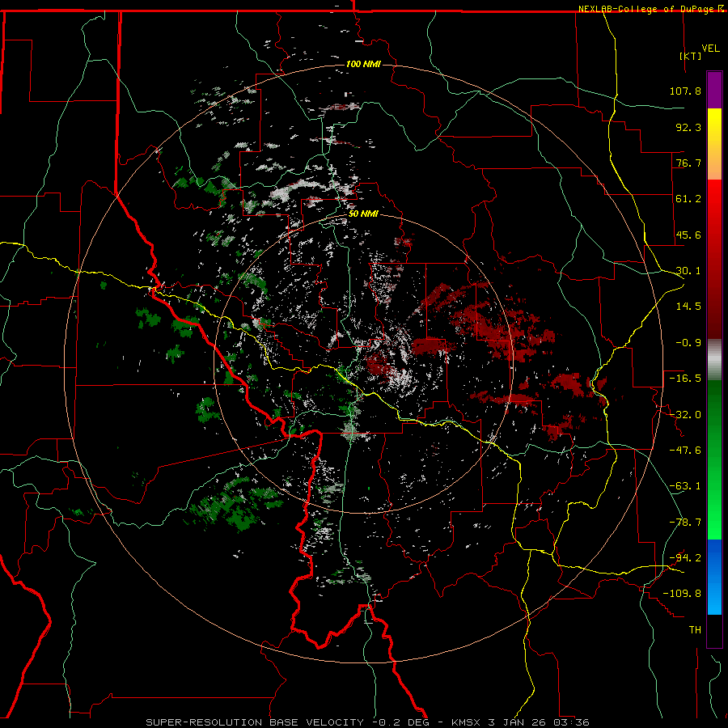Click the -0.9 velocity scale value
Image resolution: width=728 pixels, height=728 pixels.
click(x=688, y=343)
